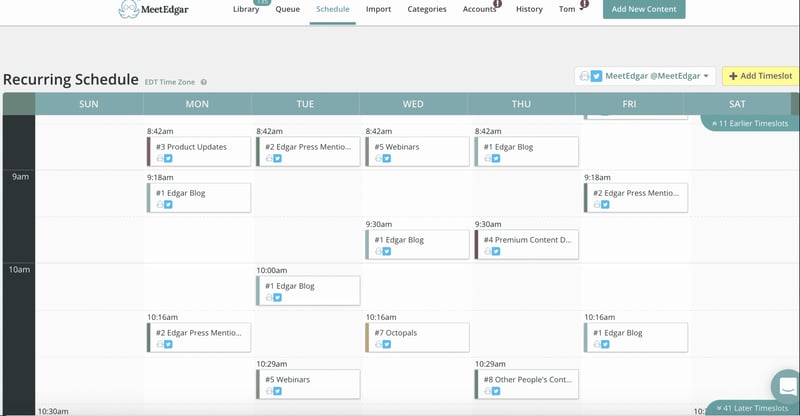Click Twitter icon in Friday 9:18am slot

tap(605, 205)
